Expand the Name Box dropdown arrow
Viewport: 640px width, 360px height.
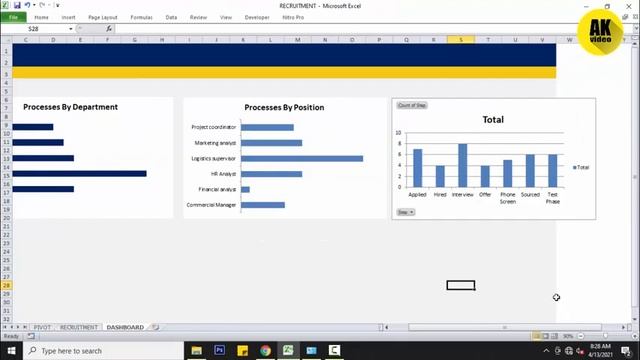(71, 29)
